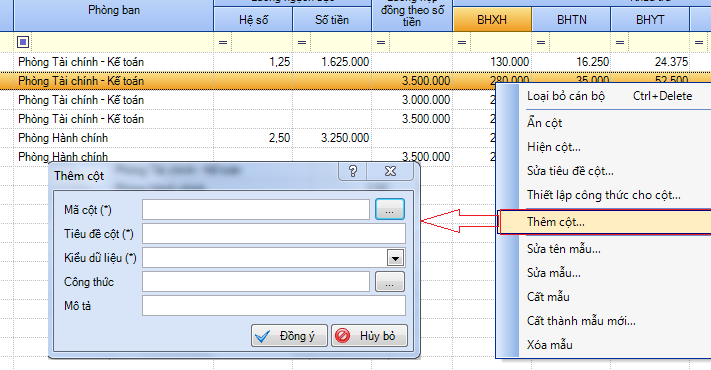Viewport: 711px width, 370px height.
Task: Open the Mã cột browse ellipsis button
Action: click(390, 209)
